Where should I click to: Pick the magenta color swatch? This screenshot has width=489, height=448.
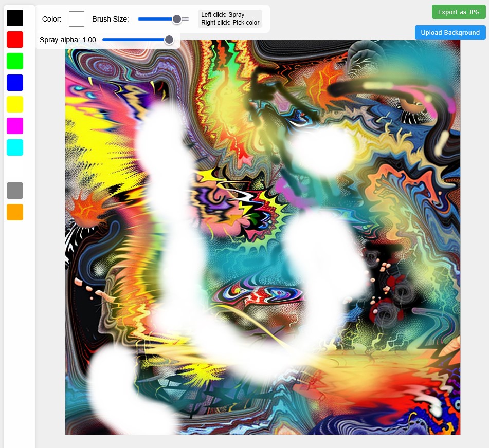(x=15, y=126)
